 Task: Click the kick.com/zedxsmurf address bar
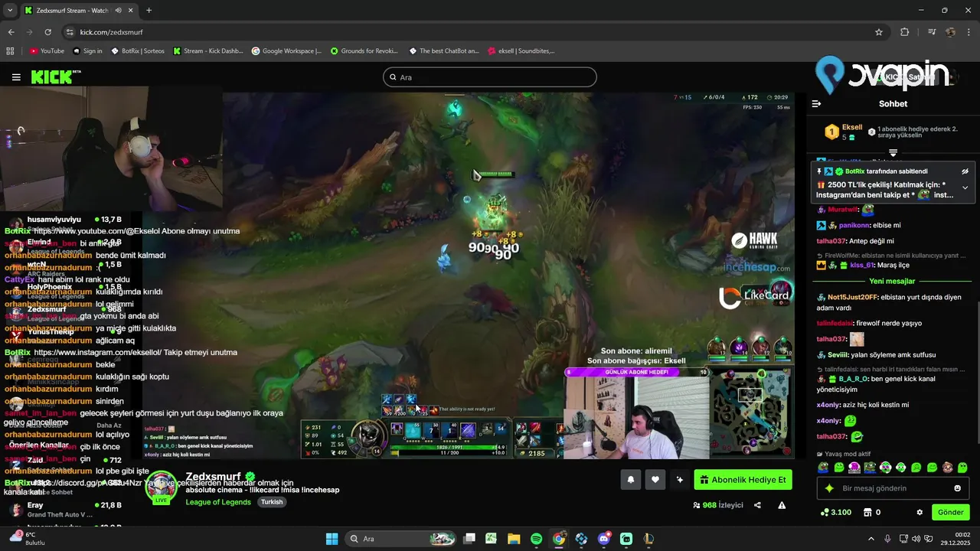click(x=475, y=32)
